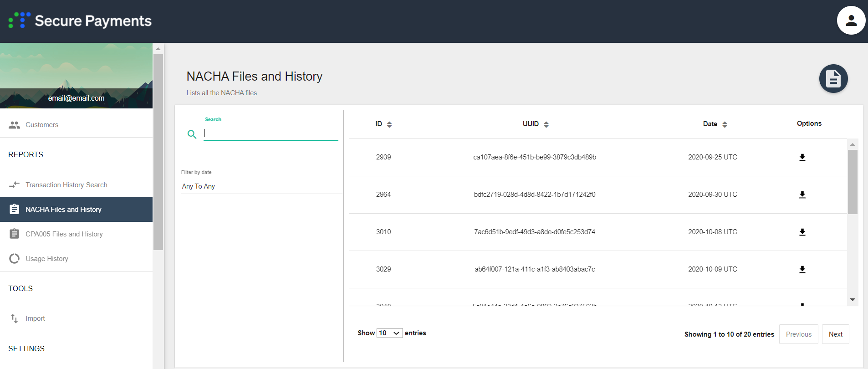The image size is (868, 369).
Task: Go to Next page of entries
Action: [836, 334]
